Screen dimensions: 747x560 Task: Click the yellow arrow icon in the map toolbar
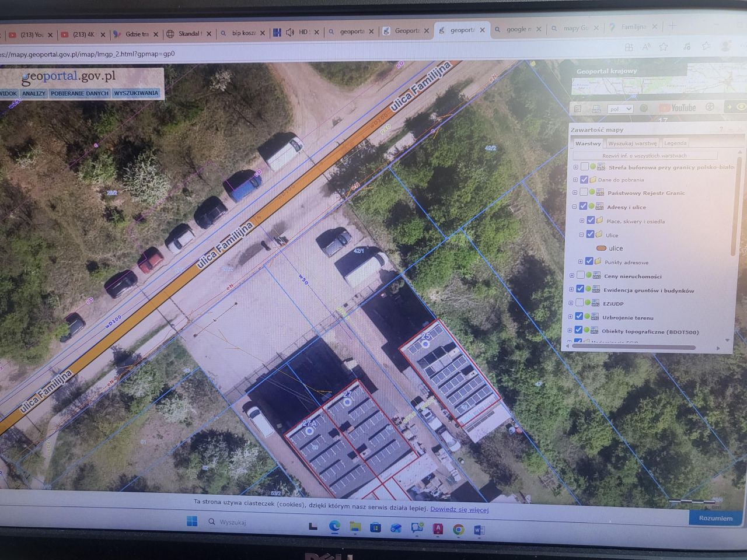coord(729,107)
